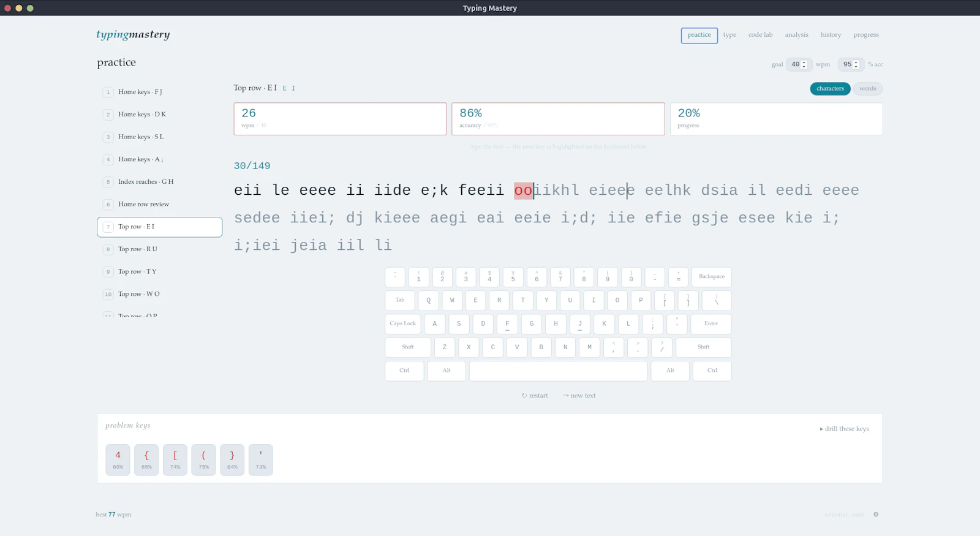Click the problem key ' at 73%
This screenshot has width=980, height=536.
pos(261,460)
